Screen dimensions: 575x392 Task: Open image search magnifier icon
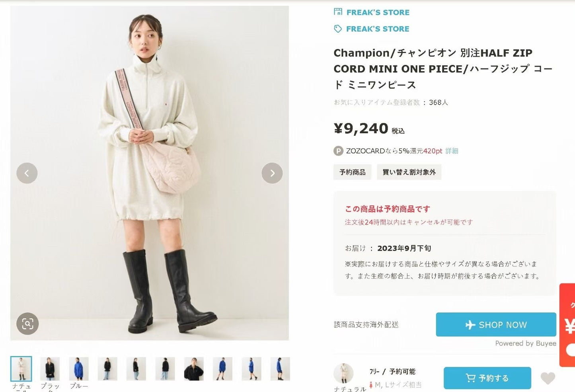[x=27, y=324]
